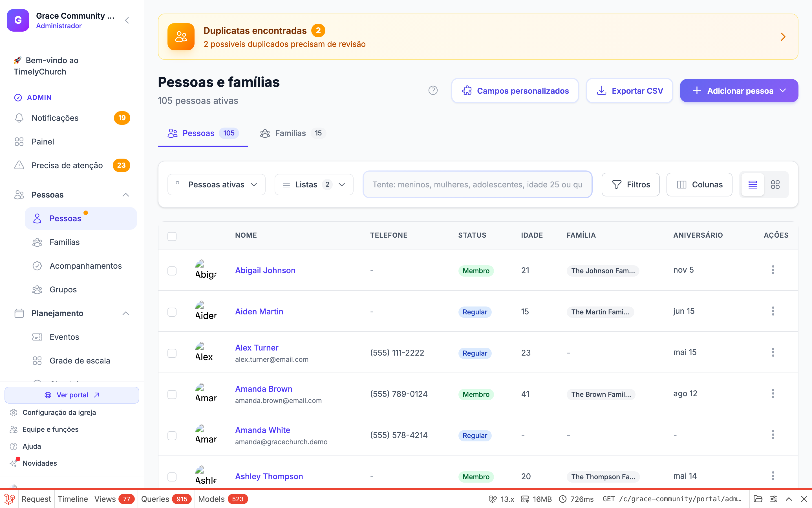Switch to grid view layout icon
This screenshot has height=508, width=812.
[775, 185]
